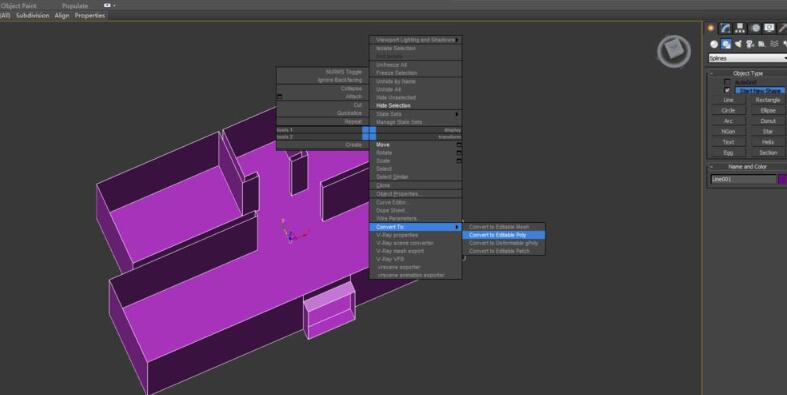The height and width of the screenshot is (395, 787).
Task: Select the Space Warps category icon
Action: tap(774, 44)
